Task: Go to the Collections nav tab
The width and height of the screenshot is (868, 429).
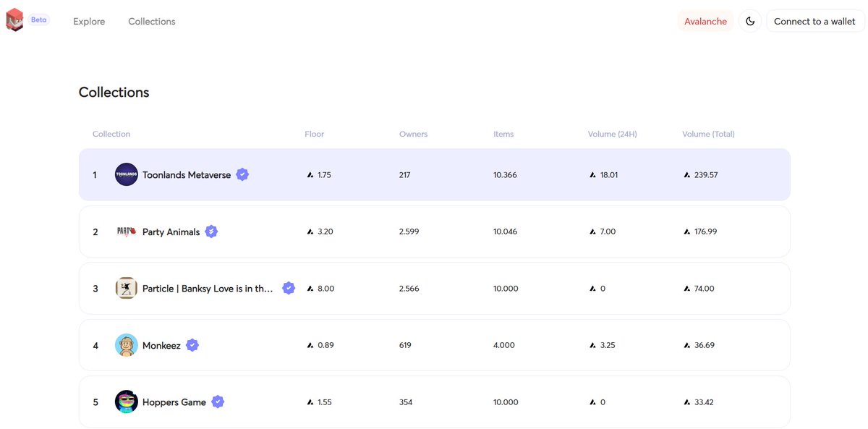Action: [152, 22]
